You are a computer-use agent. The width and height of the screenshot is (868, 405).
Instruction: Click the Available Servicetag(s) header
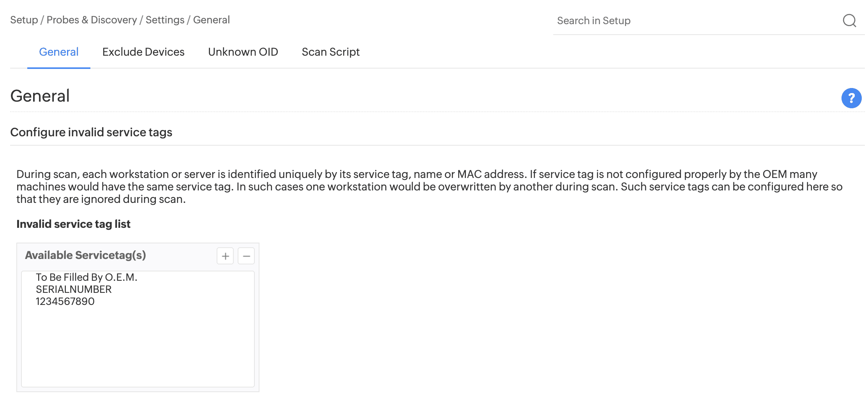pyautogui.click(x=85, y=255)
